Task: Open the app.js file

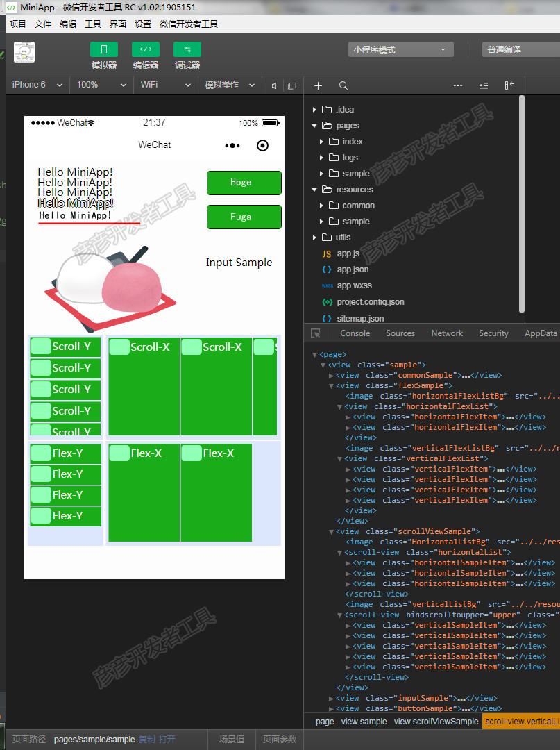Action: pos(348,253)
